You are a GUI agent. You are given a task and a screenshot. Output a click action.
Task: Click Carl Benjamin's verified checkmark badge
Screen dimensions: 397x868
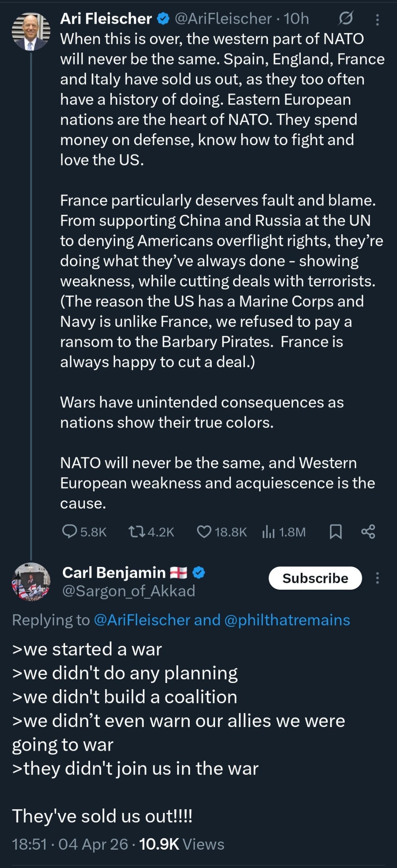click(x=199, y=573)
